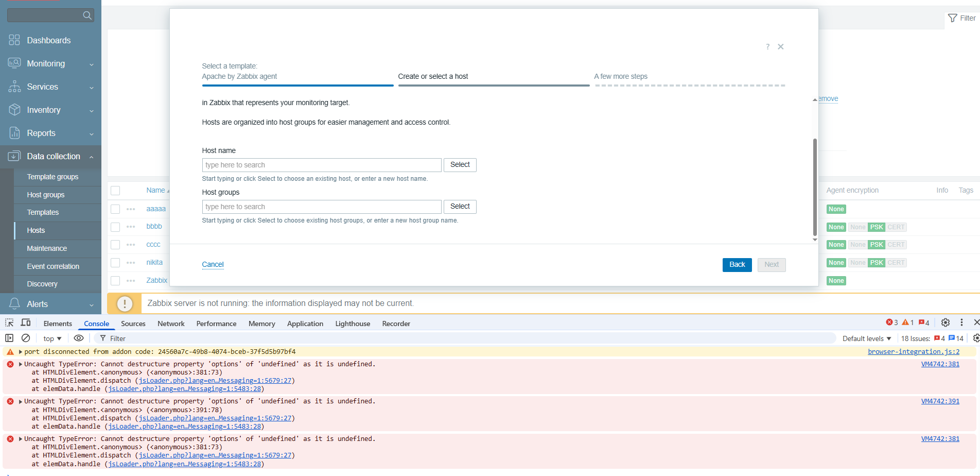Viewport: 980px width, 476px height.
Task: Expand the Inventory menu chevron
Action: click(x=92, y=111)
